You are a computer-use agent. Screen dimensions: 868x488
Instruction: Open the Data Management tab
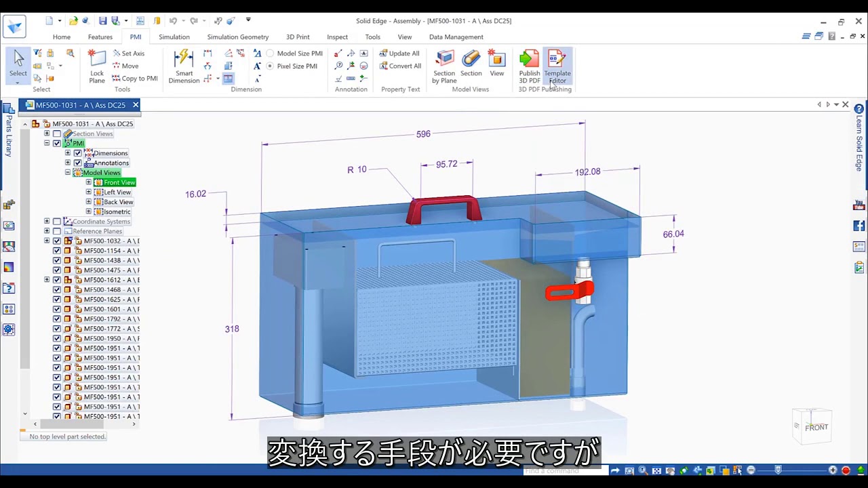click(x=456, y=37)
